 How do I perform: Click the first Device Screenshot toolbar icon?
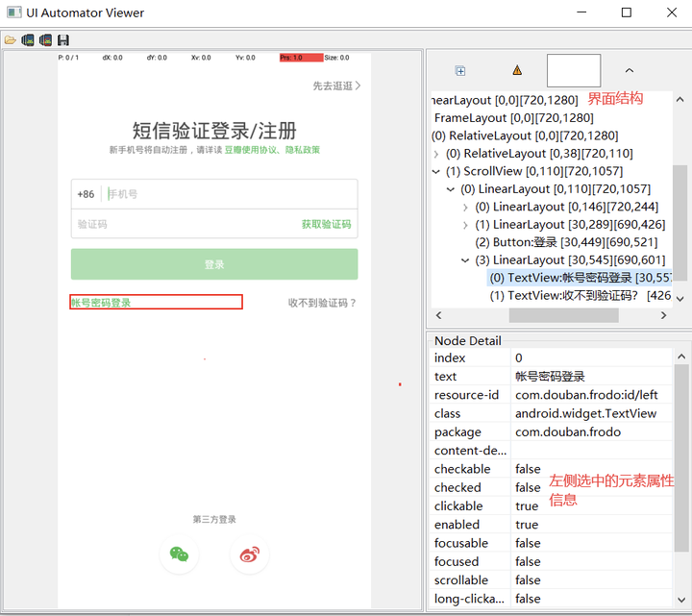point(28,40)
